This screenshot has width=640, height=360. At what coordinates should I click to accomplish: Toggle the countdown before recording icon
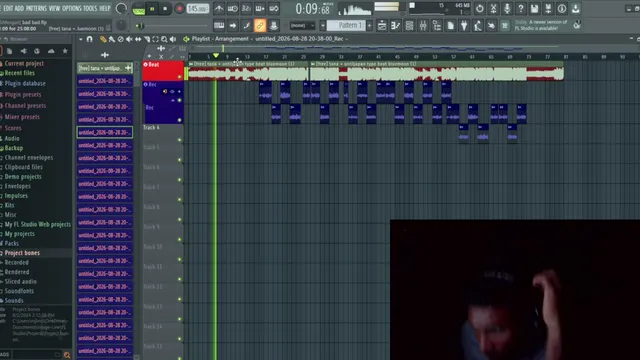(246, 9)
